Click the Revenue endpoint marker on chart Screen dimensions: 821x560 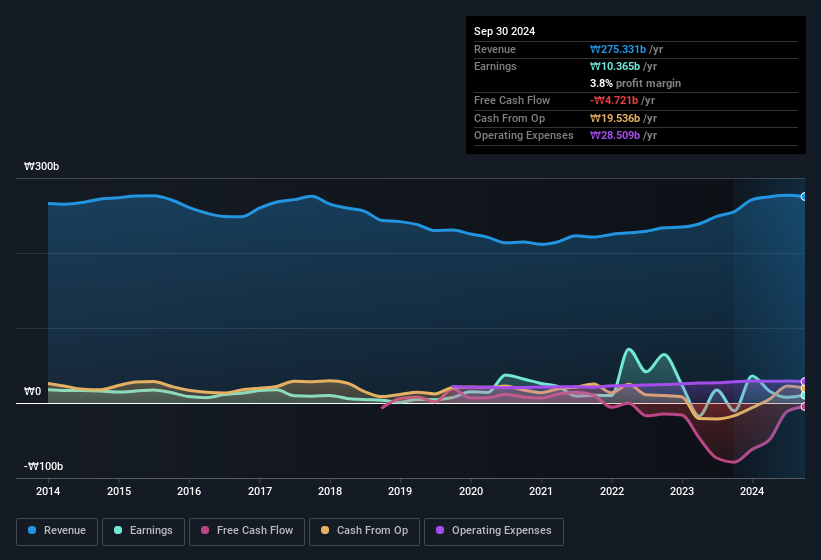(x=804, y=196)
